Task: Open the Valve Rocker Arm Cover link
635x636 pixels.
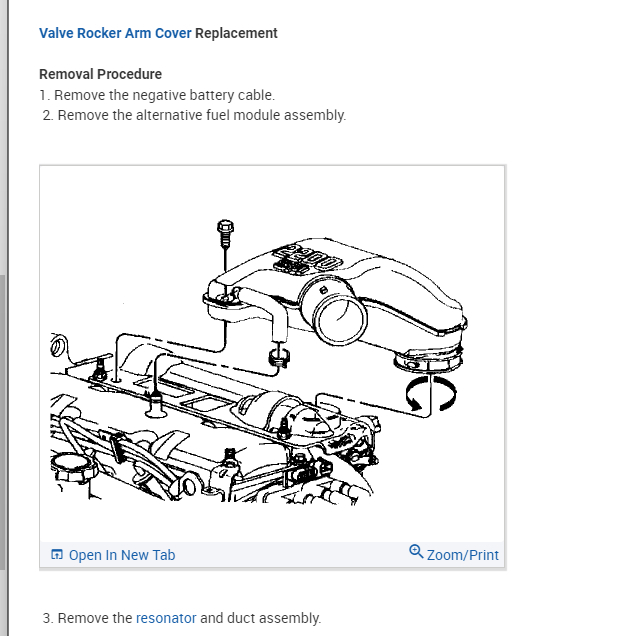Action: pyautogui.click(x=115, y=33)
